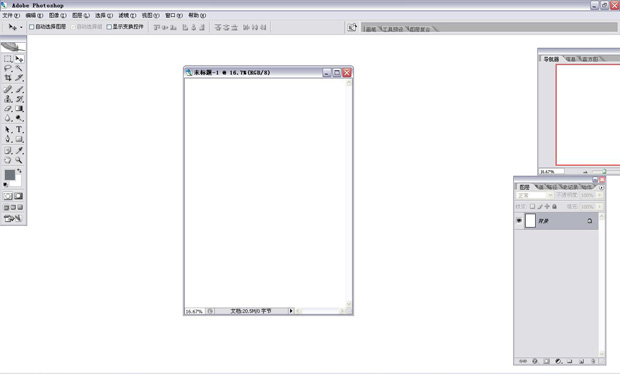Select the Eraser tool
This screenshot has width=620, height=374.
(x=8, y=108)
